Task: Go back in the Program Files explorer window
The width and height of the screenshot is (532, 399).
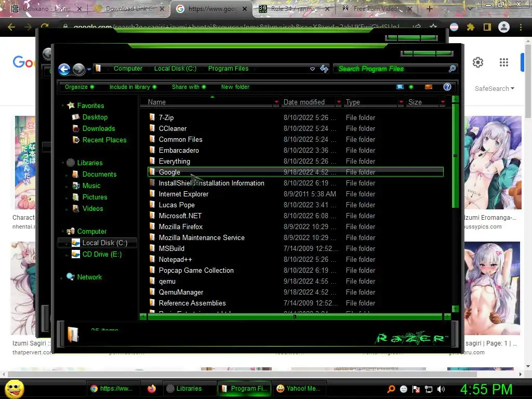Action: click(64, 69)
